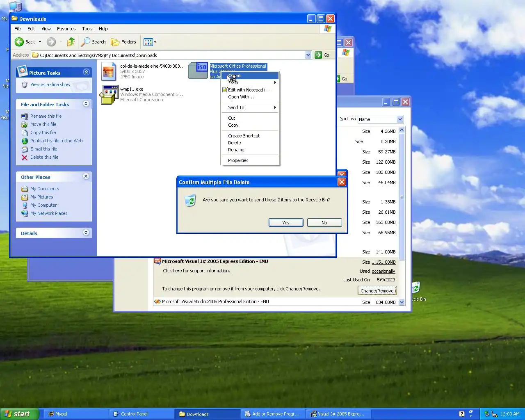Expand Send To submenu
This screenshot has width=525, height=420.
pos(250,107)
